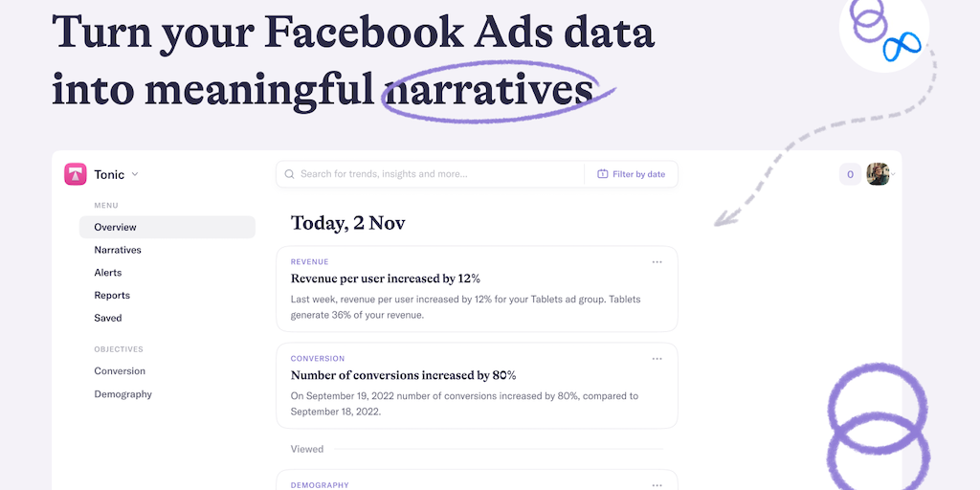Click the calendar icon beside Filter by date

[603, 174]
